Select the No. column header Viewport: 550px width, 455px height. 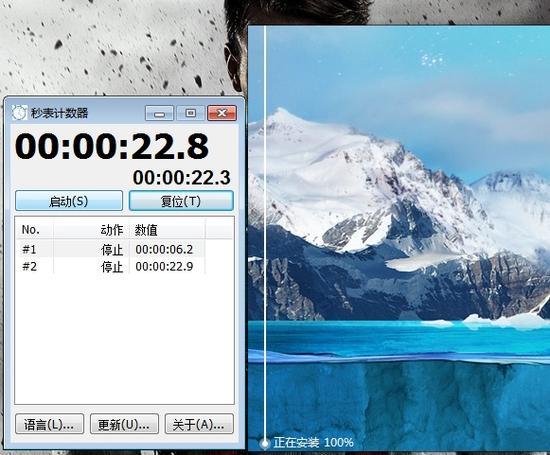(34, 230)
